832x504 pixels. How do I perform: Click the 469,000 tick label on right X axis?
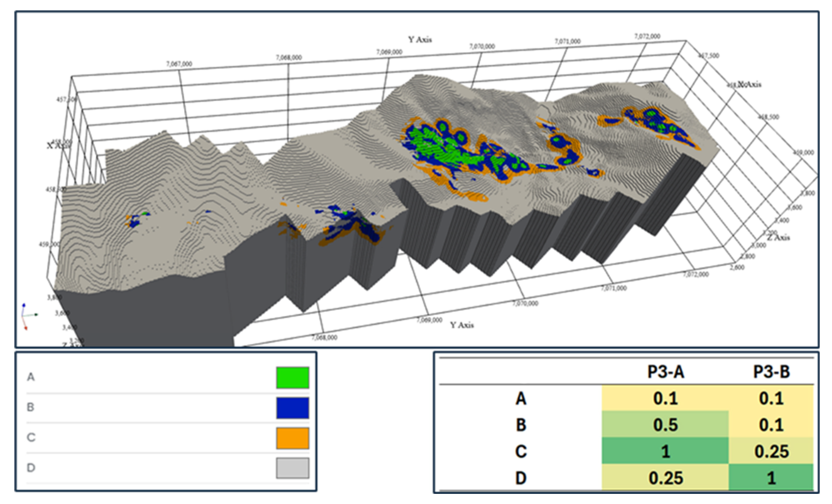pos(803,152)
